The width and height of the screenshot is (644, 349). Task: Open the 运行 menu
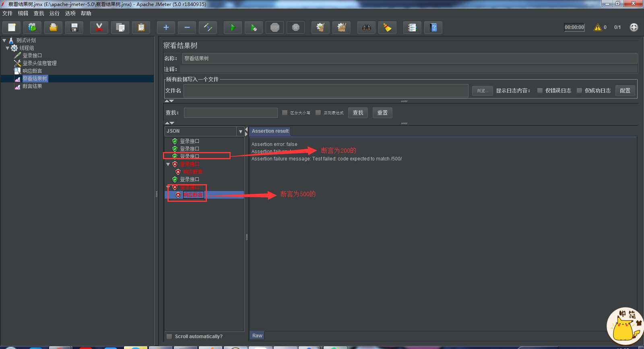tap(54, 13)
